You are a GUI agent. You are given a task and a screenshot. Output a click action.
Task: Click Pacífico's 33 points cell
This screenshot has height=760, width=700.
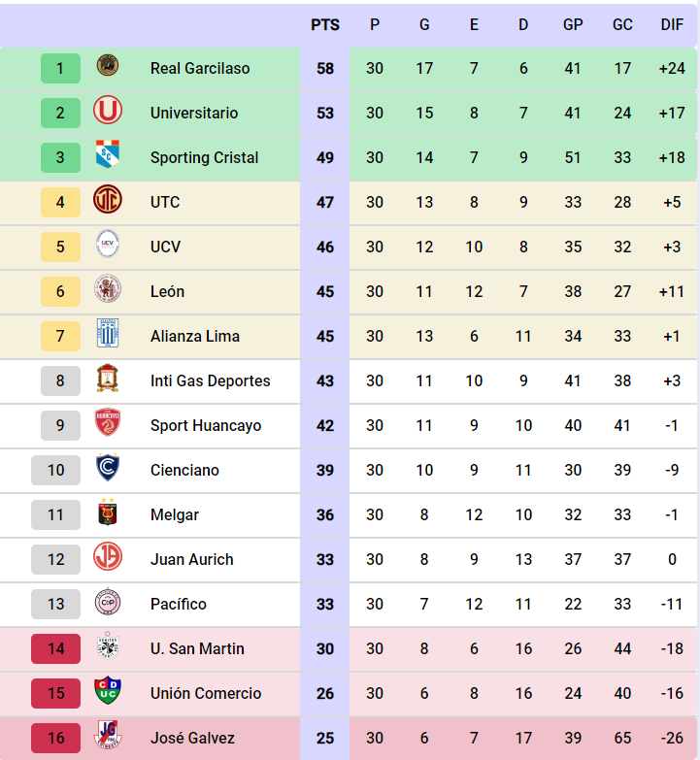pyautogui.click(x=325, y=604)
